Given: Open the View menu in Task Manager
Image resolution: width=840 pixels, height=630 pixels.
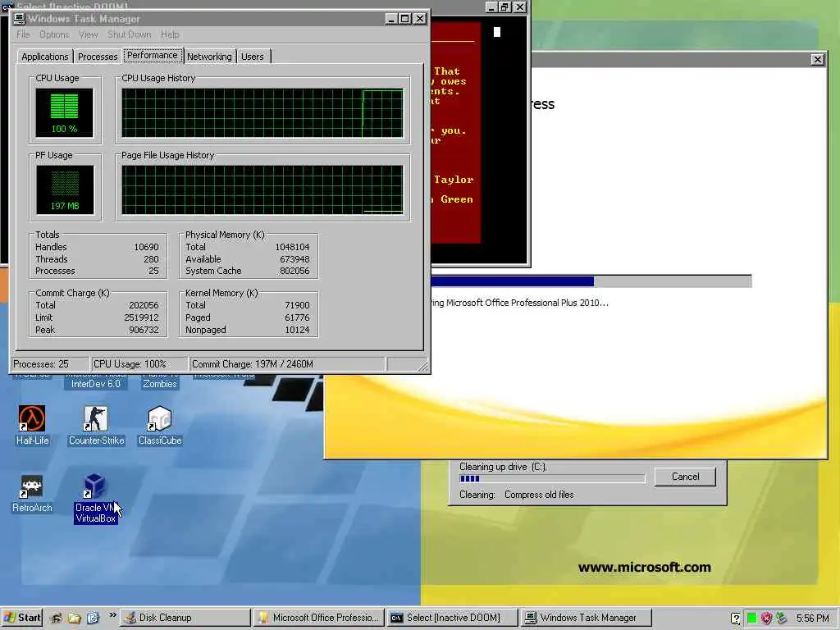Looking at the screenshot, I should coord(88,34).
